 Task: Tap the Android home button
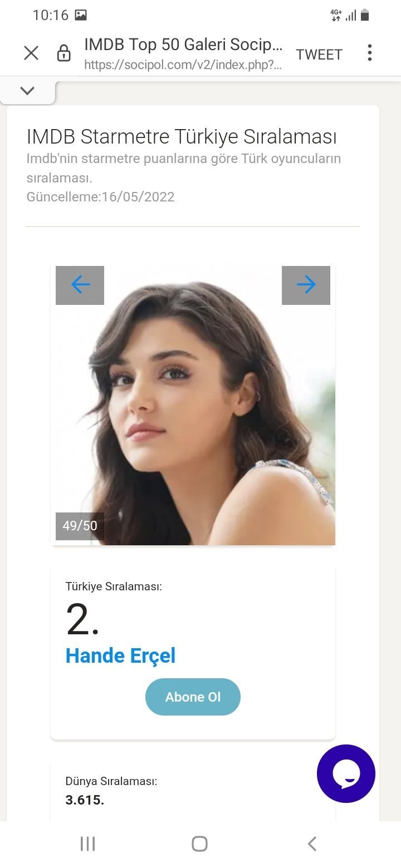(x=199, y=844)
